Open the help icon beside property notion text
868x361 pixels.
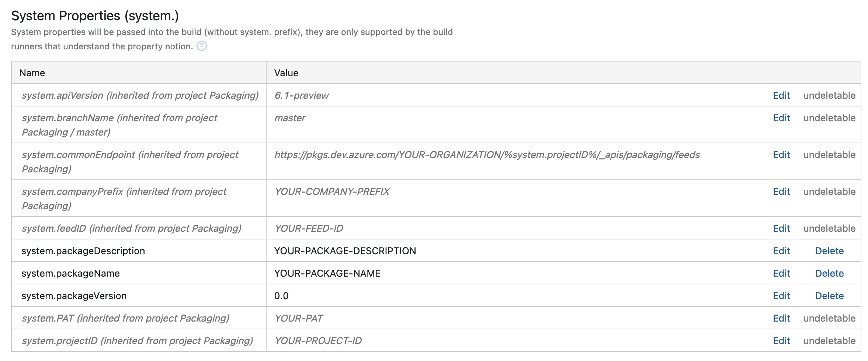click(x=202, y=46)
